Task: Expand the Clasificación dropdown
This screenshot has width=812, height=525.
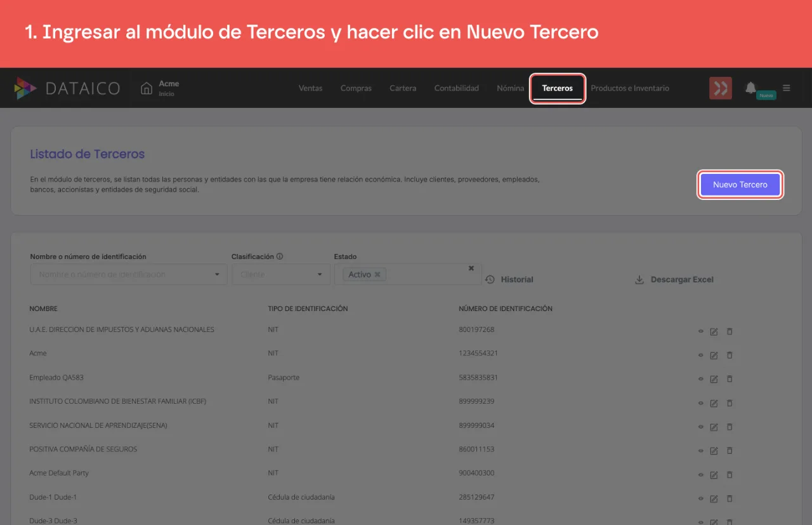Action: click(281, 274)
